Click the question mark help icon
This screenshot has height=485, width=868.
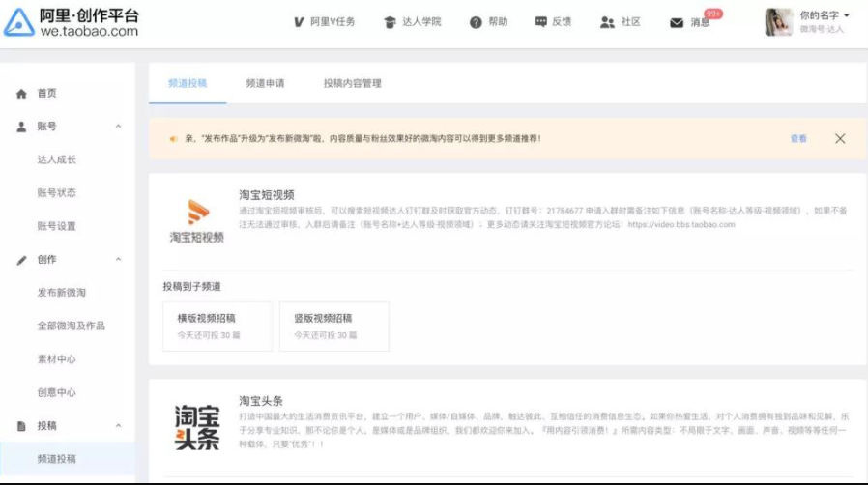[476, 22]
